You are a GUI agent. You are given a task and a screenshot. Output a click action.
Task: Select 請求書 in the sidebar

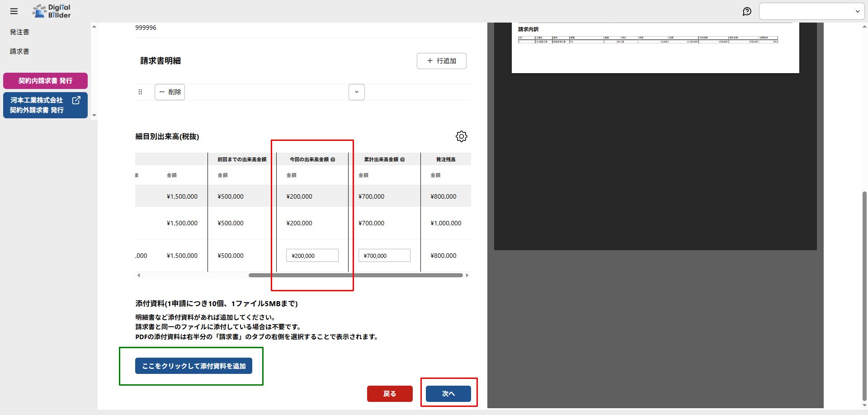coord(19,51)
